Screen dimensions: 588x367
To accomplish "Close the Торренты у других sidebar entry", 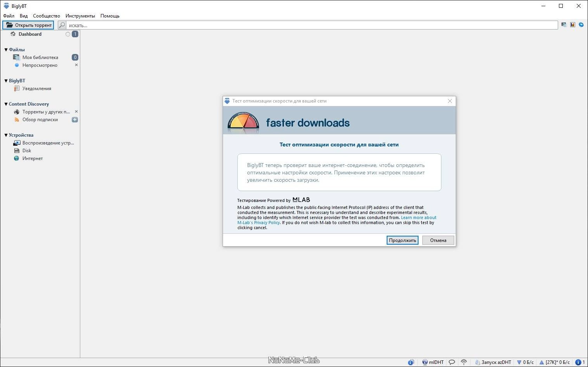I will 76,111.
